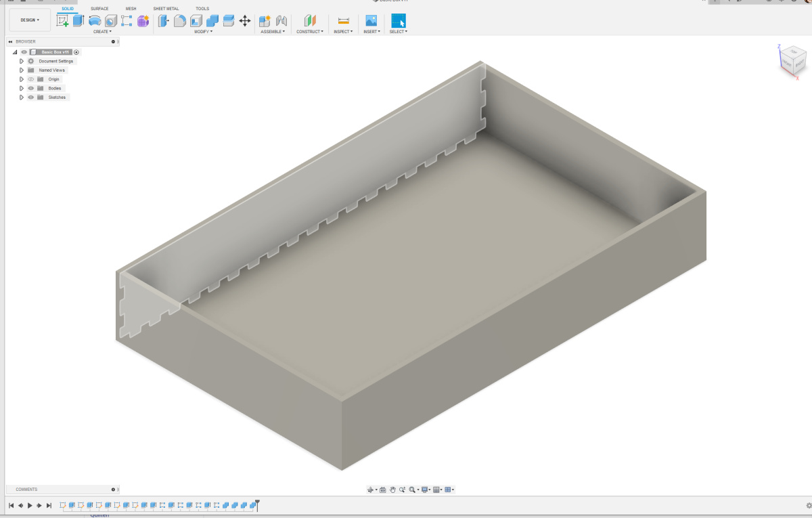812x518 pixels.
Task: Open the INSERT dropdown menu
Action: click(371, 32)
